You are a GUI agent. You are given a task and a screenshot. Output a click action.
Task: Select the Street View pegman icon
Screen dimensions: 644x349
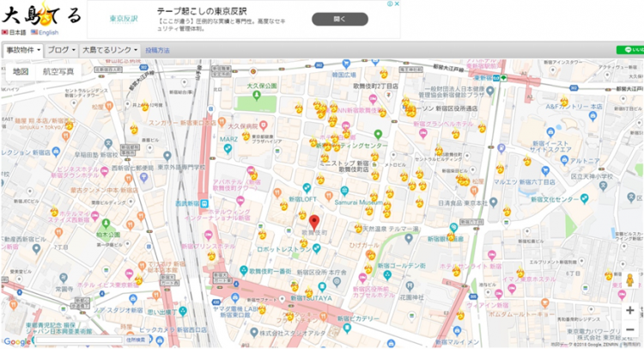pyautogui.click(x=629, y=279)
